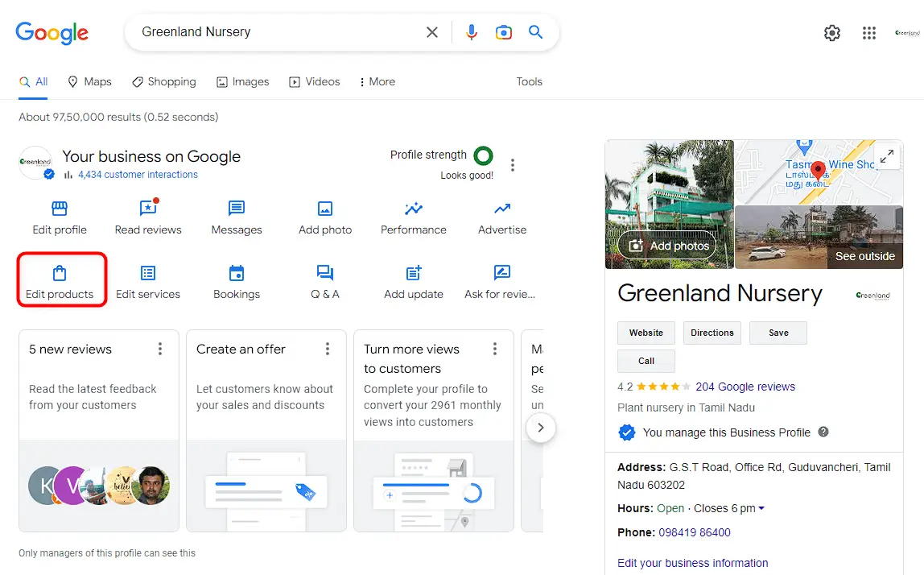The height and width of the screenshot is (575, 924).
Task: Open Create an offer card menu
Action: pos(327,350)
